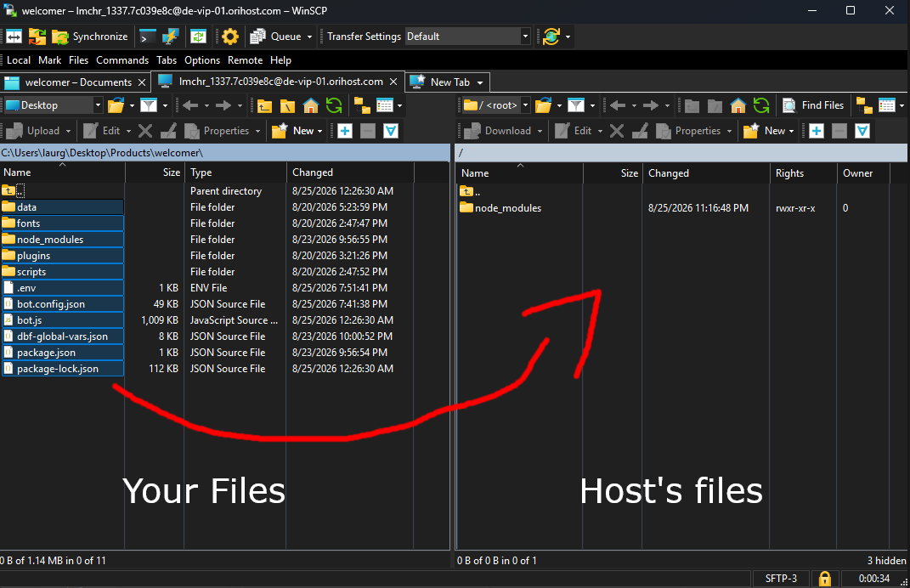The width and height of the screenshot is (910, 588).
Task: Click remote panel back arrow
Action: point(618,105)
